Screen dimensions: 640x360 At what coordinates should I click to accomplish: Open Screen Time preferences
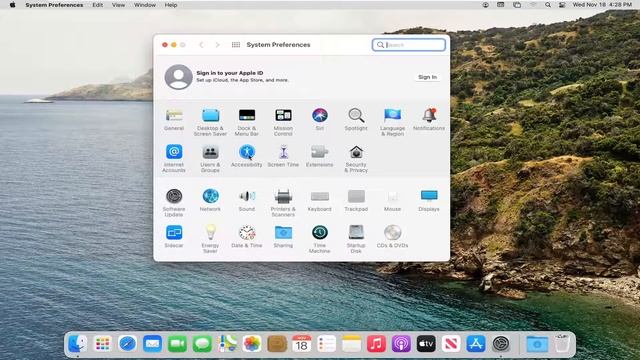(283, 156)
